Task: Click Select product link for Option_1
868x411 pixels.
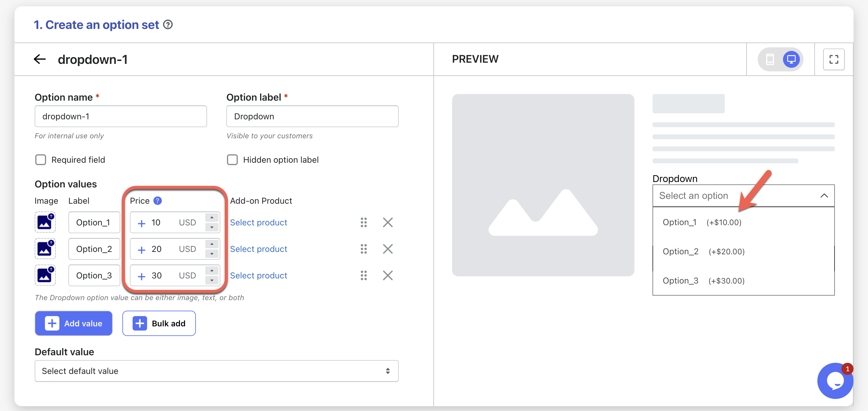Action: point(259,222)
